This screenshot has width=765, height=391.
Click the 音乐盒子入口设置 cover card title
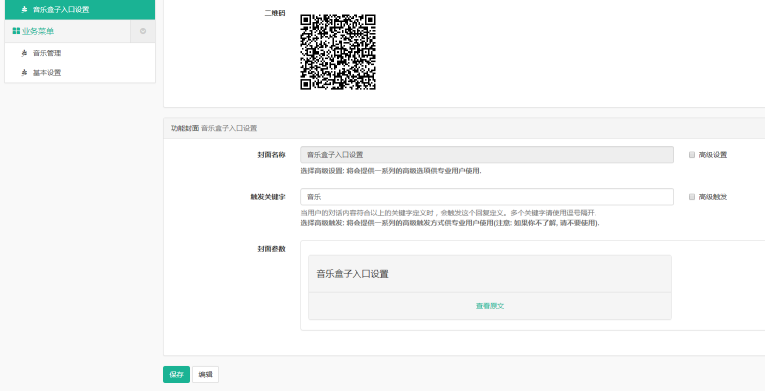[x=353, y=274]
